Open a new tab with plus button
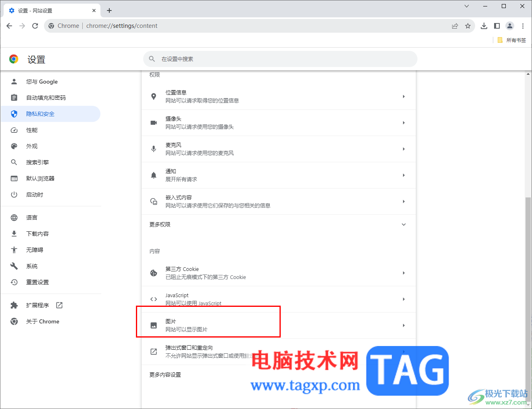 pos(109,10)
